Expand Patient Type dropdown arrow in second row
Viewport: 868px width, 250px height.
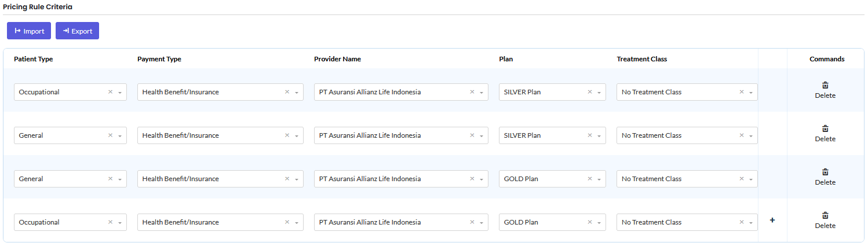[120, 136]
